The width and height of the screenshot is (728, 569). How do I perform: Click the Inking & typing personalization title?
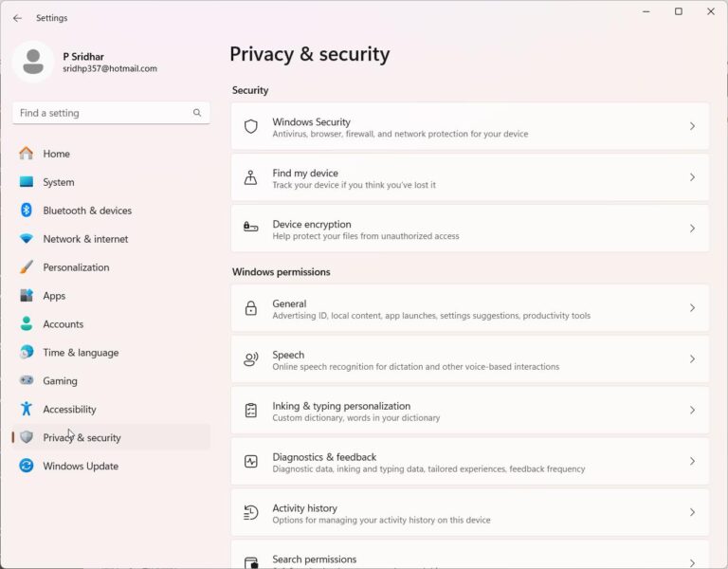tap(341, 406)
